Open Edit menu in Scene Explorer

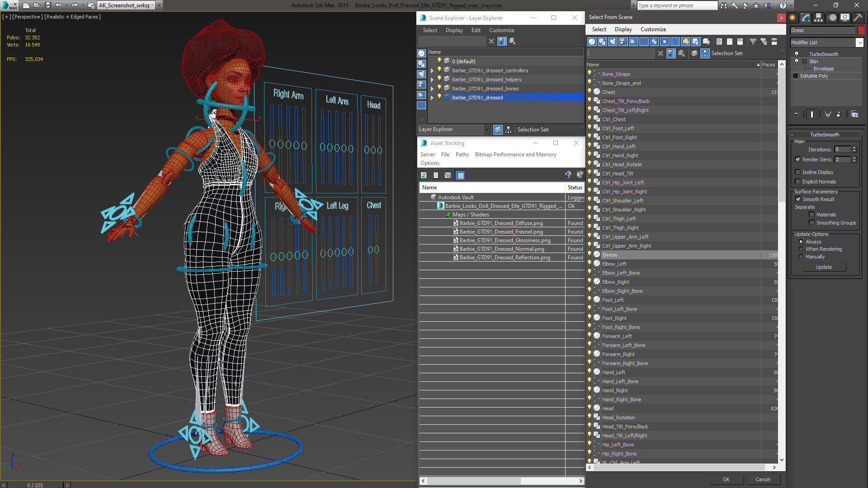tap(476, 30)
